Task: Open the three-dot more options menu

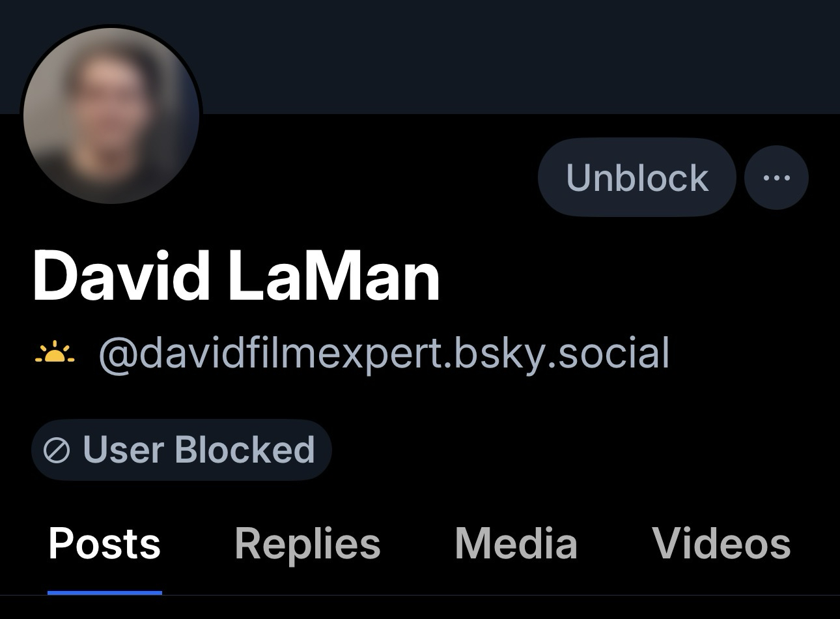Action: 776,177
